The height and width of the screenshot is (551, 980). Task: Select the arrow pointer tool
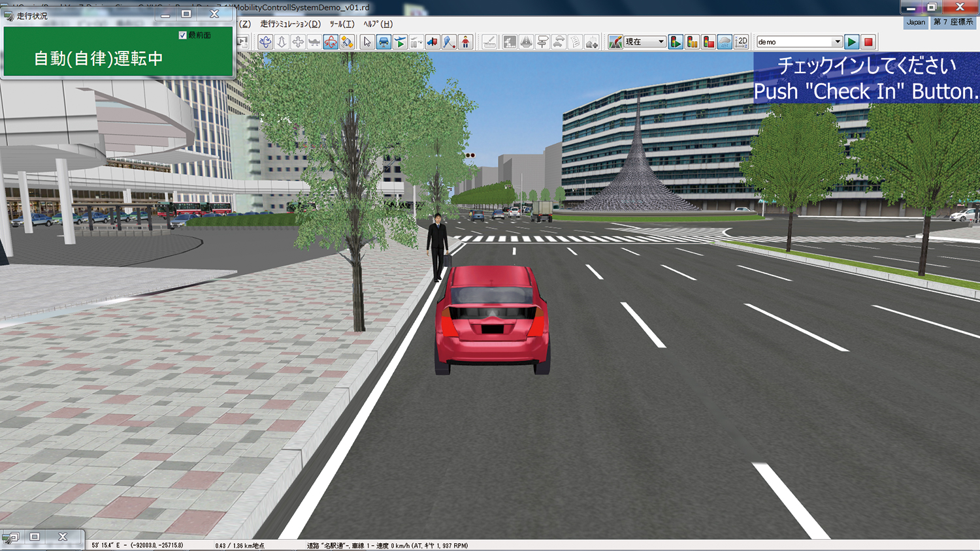point(367,42)
